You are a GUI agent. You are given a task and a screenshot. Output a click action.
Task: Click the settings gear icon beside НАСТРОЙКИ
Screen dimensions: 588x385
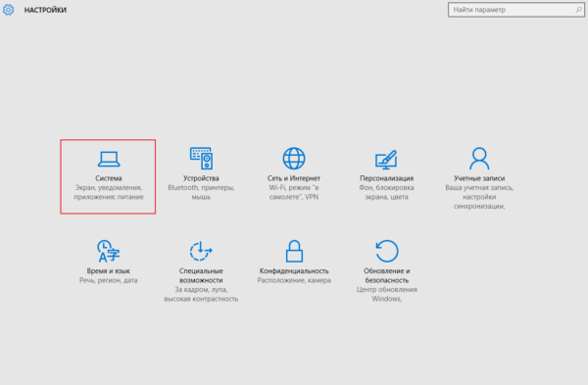8,10
